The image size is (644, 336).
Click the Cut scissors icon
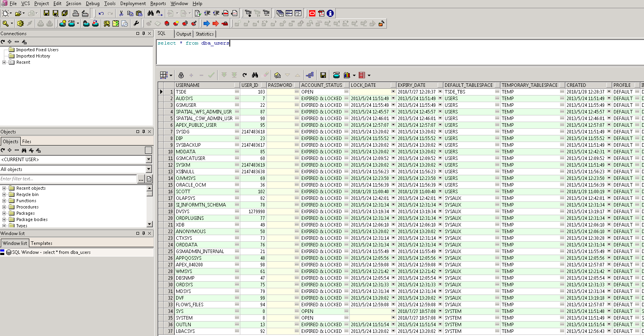point(121,13)
